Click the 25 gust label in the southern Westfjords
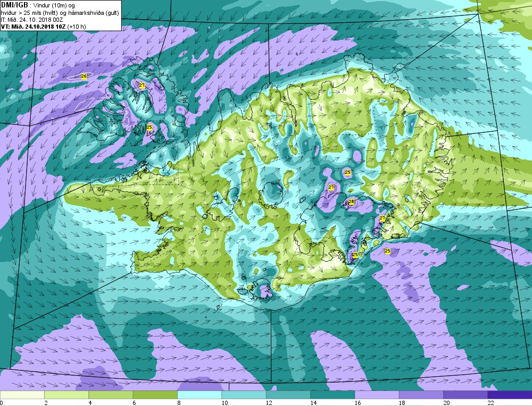Image resolution: width=532 pixels, height=406 pixels. coord(149,127)
